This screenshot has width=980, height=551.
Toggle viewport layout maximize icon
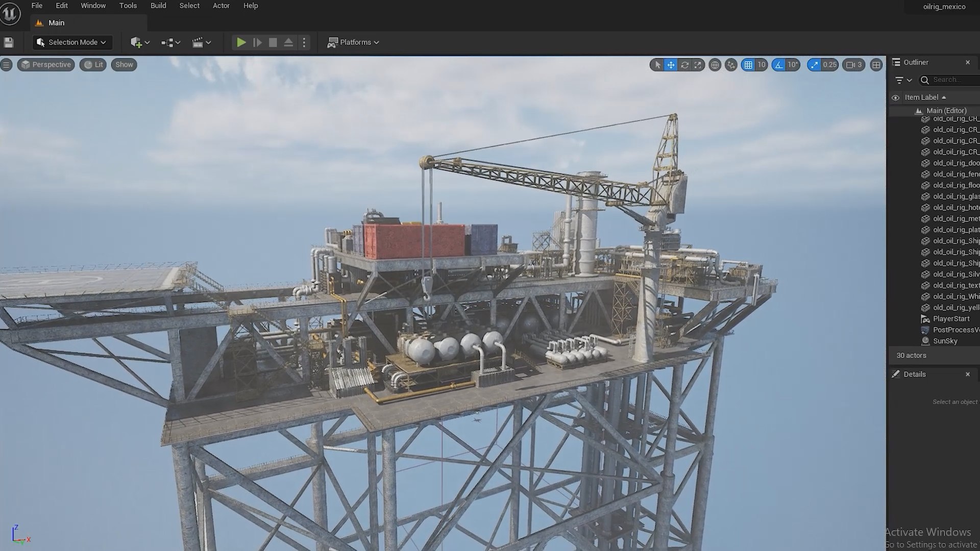[x=876, y=65]
